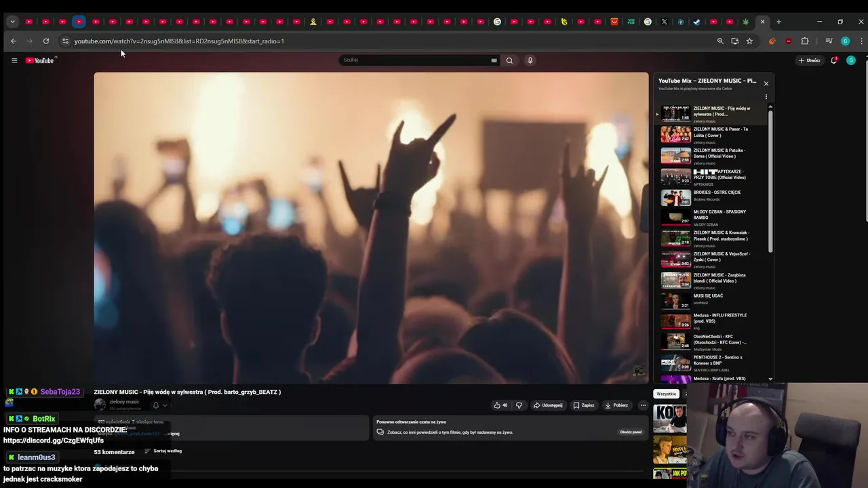Bookmark this page with the star icon
Screen dimensions: 868x488
click(x=749, y=41)
